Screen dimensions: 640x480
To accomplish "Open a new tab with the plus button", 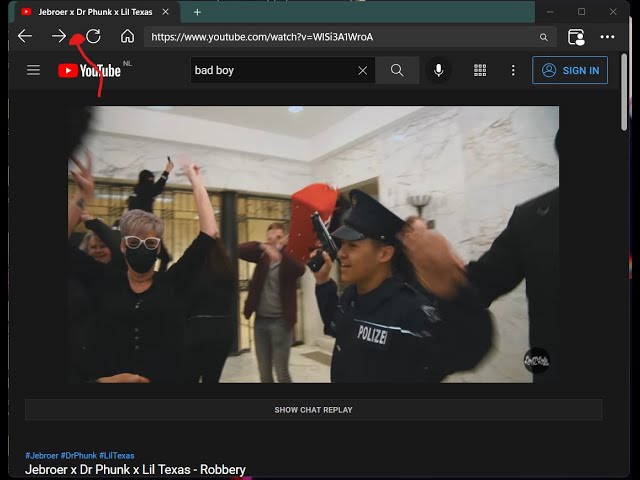I will pos(197,12).
